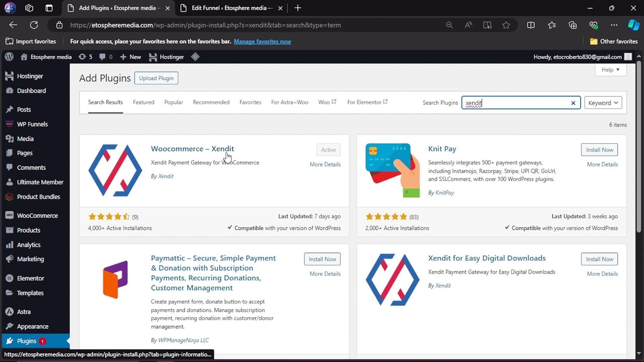Screen dimensions: 644x362
Task: Open Hostinger in the admin bar
Action: [x=167, y=57]
